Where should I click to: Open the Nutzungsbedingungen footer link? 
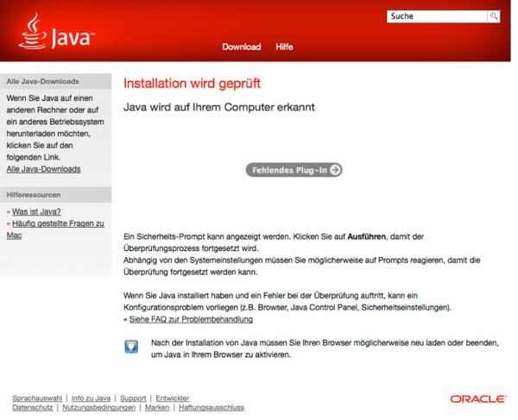(98, 407)
